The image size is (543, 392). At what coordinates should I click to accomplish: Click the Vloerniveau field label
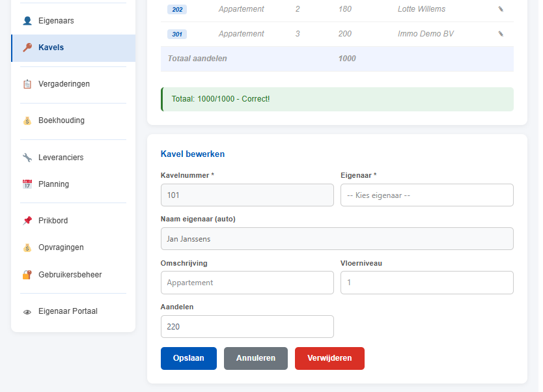coord(361,263)
